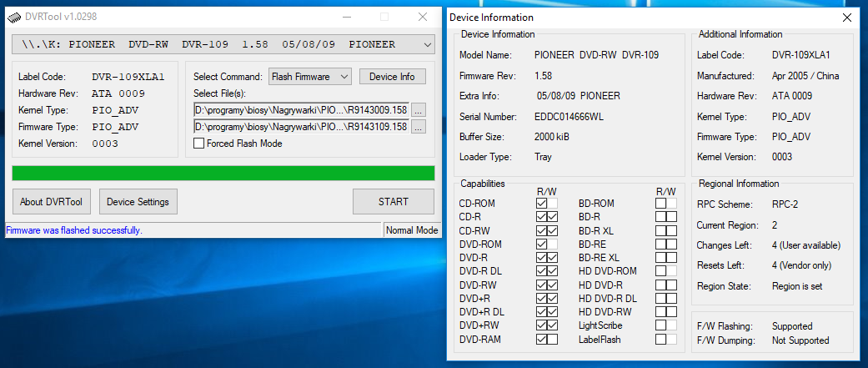Enable Forced Flash Mode checkbox
Viewport: 868px width, 368px height.
pos(198,144)
